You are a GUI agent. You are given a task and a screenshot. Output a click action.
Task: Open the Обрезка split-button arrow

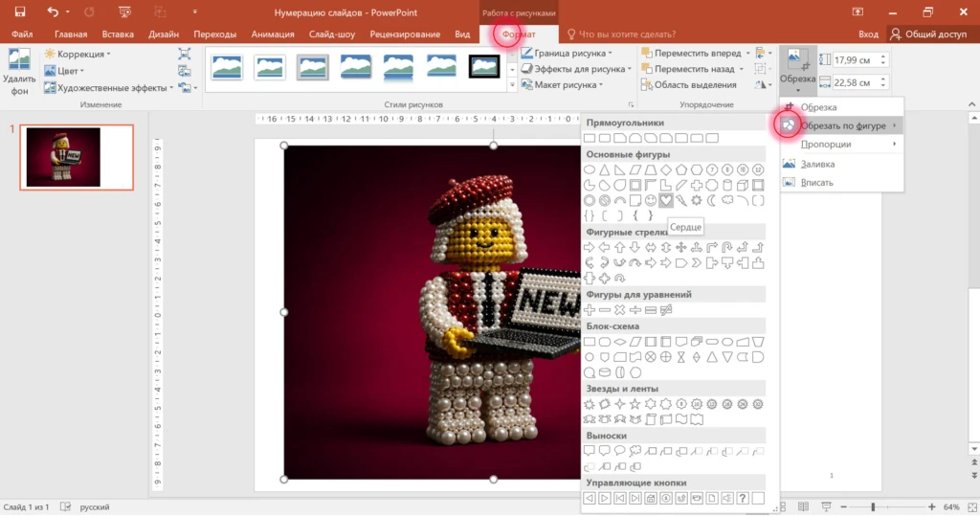(797, 91)
